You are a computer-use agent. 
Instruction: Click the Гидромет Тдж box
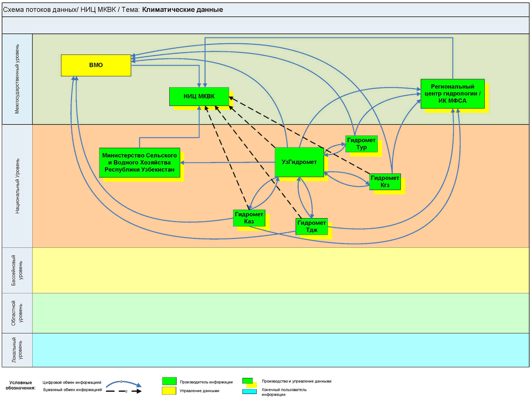[312, 227]
